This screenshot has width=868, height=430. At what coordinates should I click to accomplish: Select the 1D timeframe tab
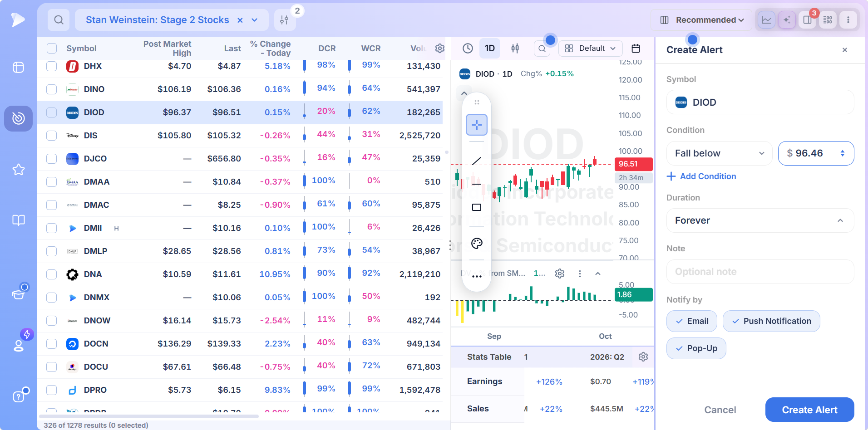point(490,48)
